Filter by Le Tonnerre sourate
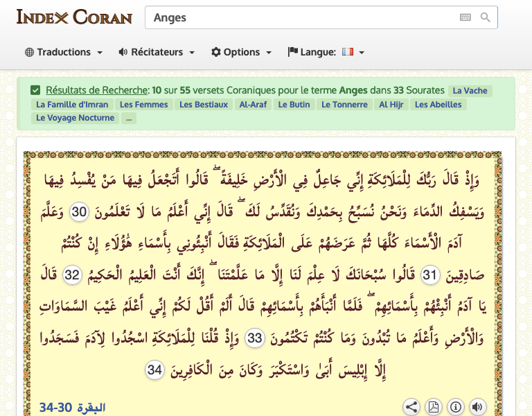Image resolution: width=532 pixels, height=416 pixels. click(344, 104)
